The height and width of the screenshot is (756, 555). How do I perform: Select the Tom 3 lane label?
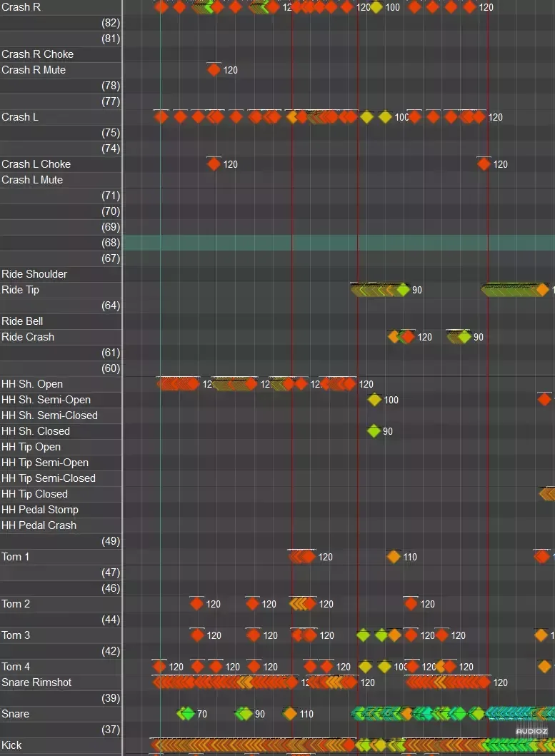point(16,635)
